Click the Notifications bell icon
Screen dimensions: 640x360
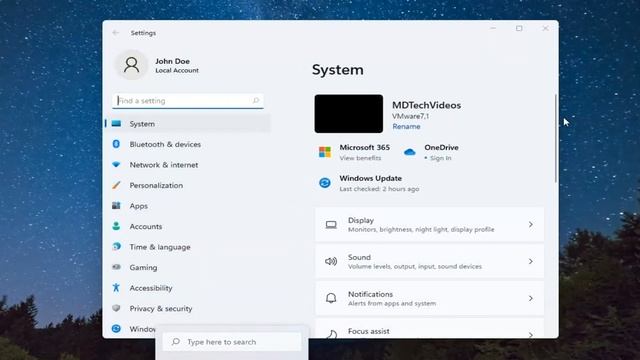click(331, 298)
